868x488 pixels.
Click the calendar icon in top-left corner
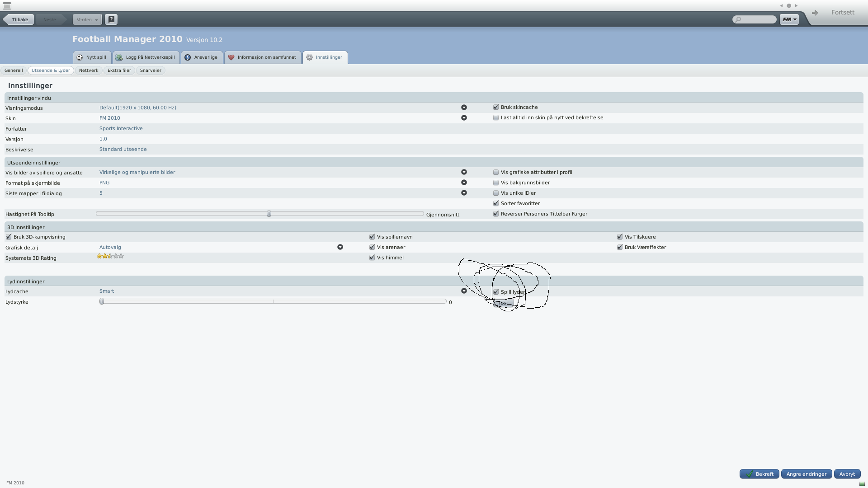pos(7,6)
